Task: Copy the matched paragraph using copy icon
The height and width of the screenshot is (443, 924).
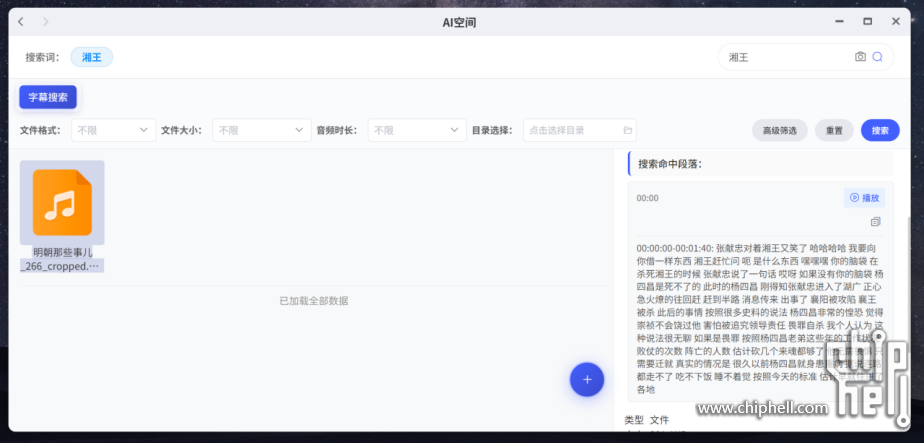Action: point(875,221)
